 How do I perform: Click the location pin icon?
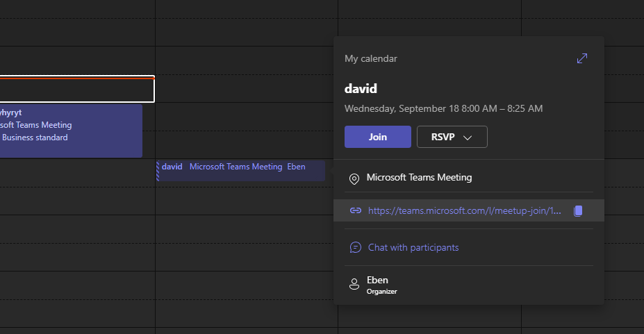pos(354,178)
